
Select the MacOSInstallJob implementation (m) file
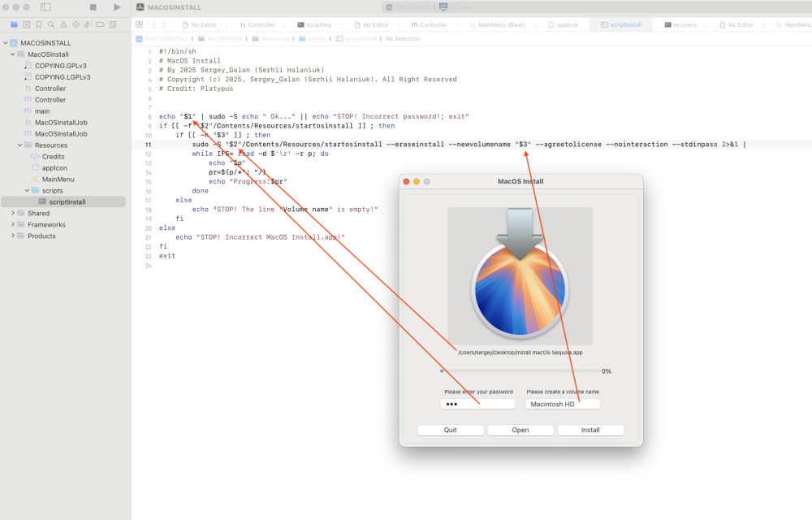(x=61, y=134)
